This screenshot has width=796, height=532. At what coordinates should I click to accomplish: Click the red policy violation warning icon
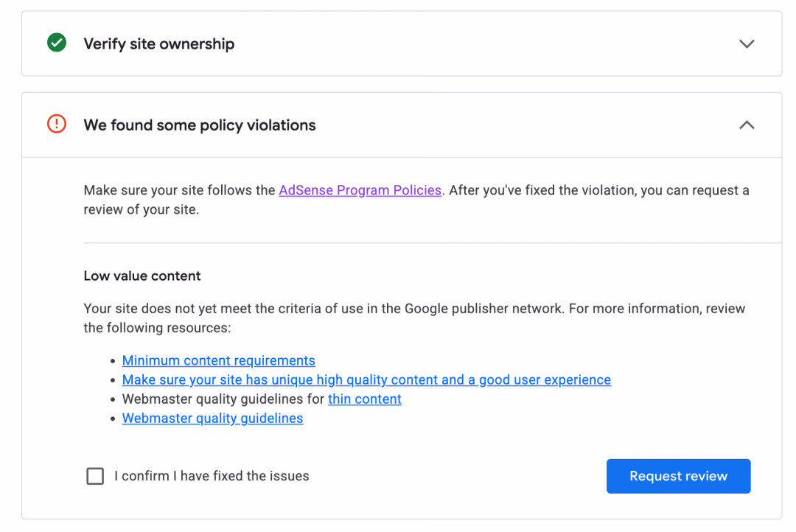(57, 124)
